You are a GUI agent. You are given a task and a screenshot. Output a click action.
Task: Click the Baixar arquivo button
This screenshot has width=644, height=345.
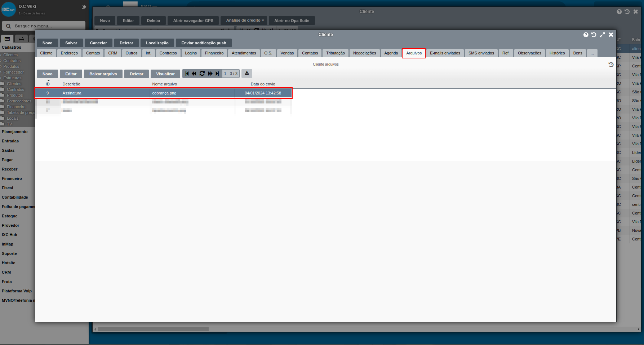(x=103, y=74)
